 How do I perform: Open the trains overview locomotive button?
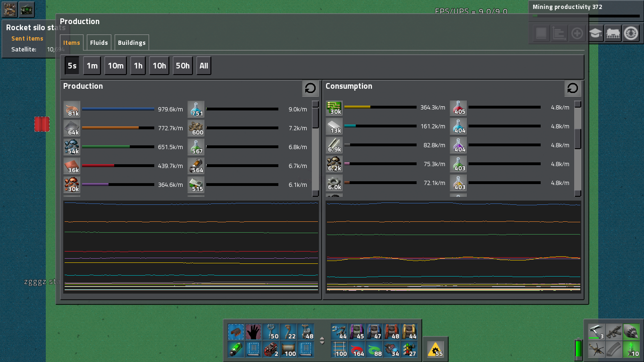(x=613, y=34)
